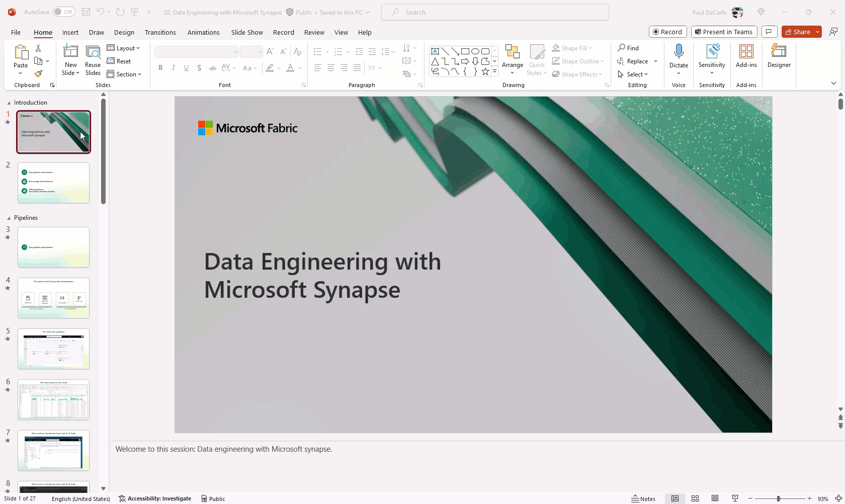Switch to the Slide Show tab
Screen dimensions: 845x504
247,32
